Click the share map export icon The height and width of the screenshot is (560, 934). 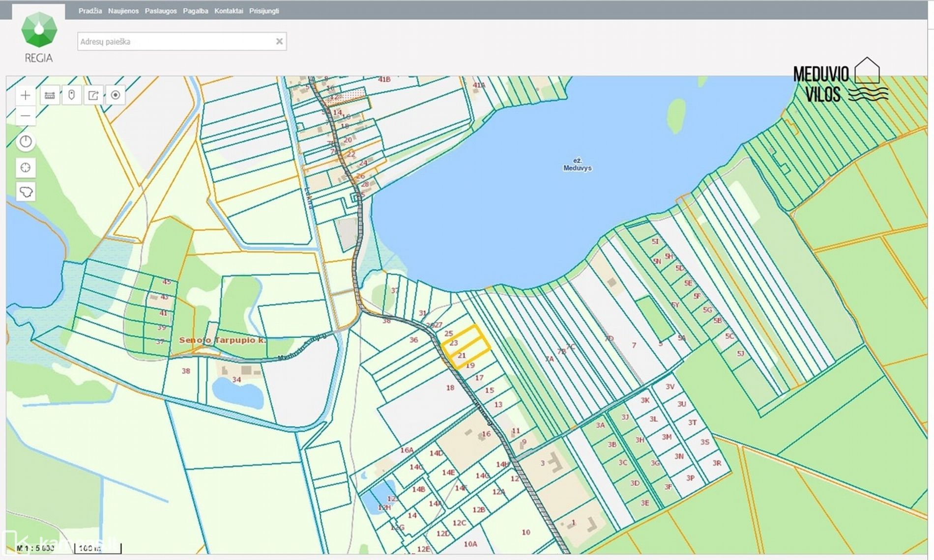pyautogui.click(x=93, y=95)
